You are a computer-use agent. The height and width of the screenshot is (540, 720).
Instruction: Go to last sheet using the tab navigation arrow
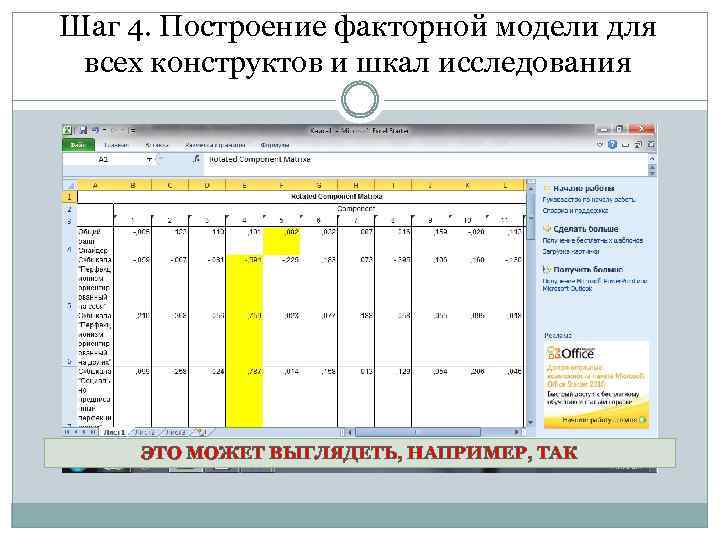tap(93, 432)
